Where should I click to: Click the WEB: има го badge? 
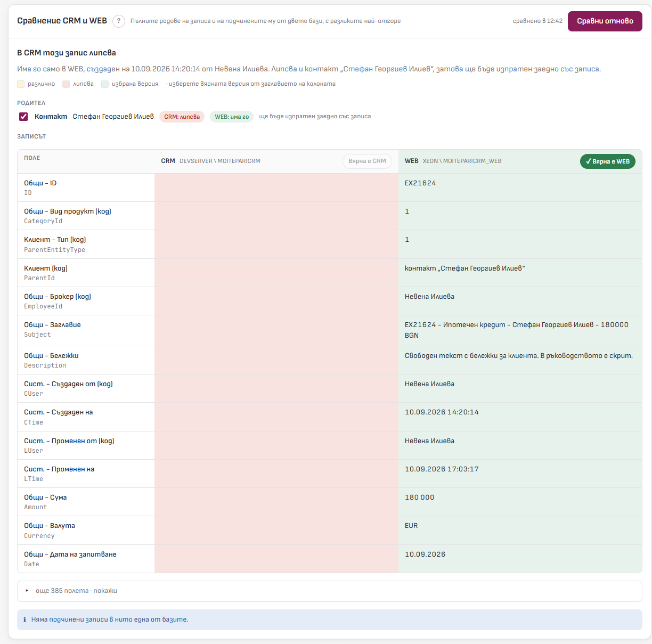coord(232,117)
